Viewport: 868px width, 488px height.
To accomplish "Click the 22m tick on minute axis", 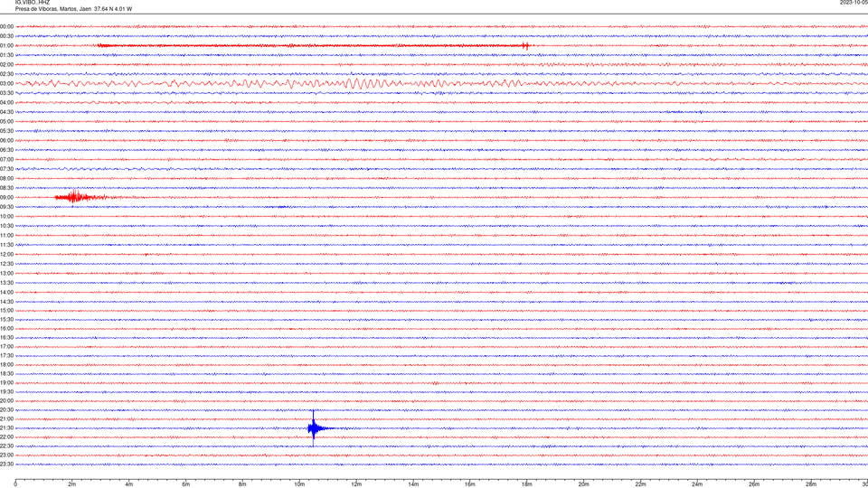I will click(640, 484).
